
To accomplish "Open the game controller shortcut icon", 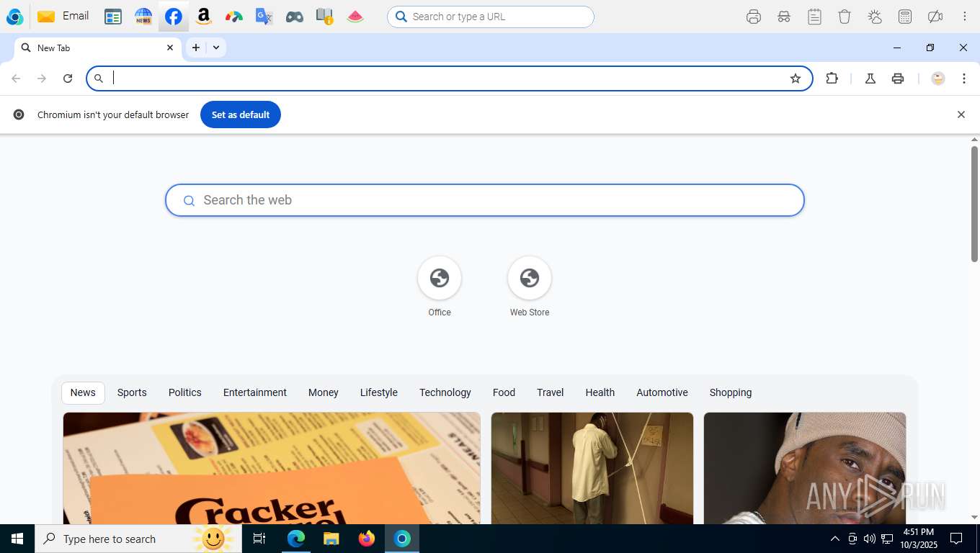I will 294,16.
